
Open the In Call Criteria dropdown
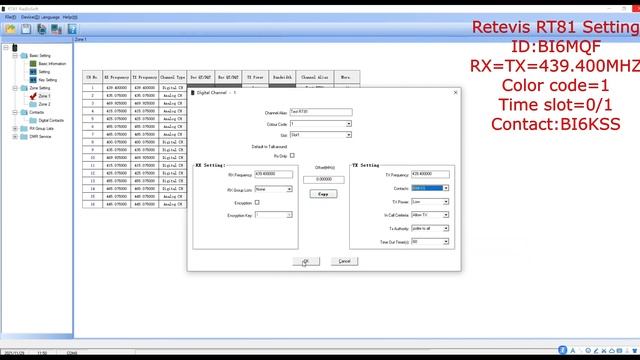point(446,215)
